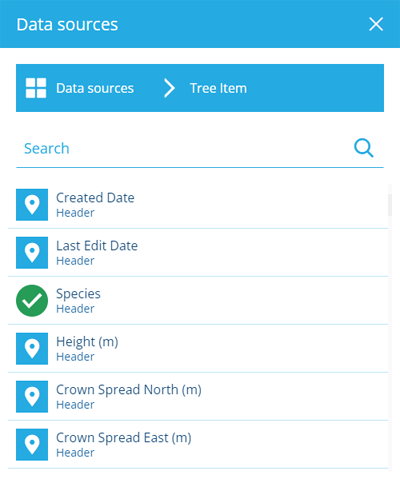The height and width of the screenshot is (487, 400).
Task: Uncheck the green Species checkmark
Action: point(32,301)
